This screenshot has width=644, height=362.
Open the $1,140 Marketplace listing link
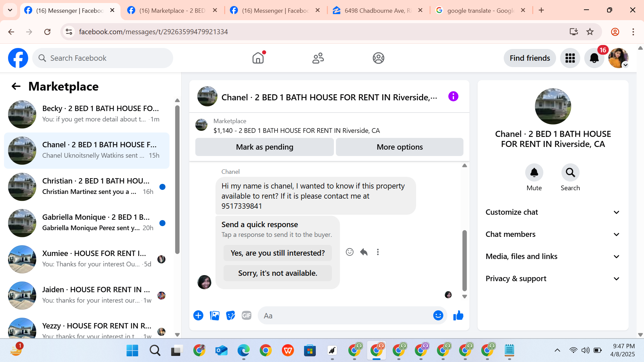pyautogui.click(x=297, y=131)
